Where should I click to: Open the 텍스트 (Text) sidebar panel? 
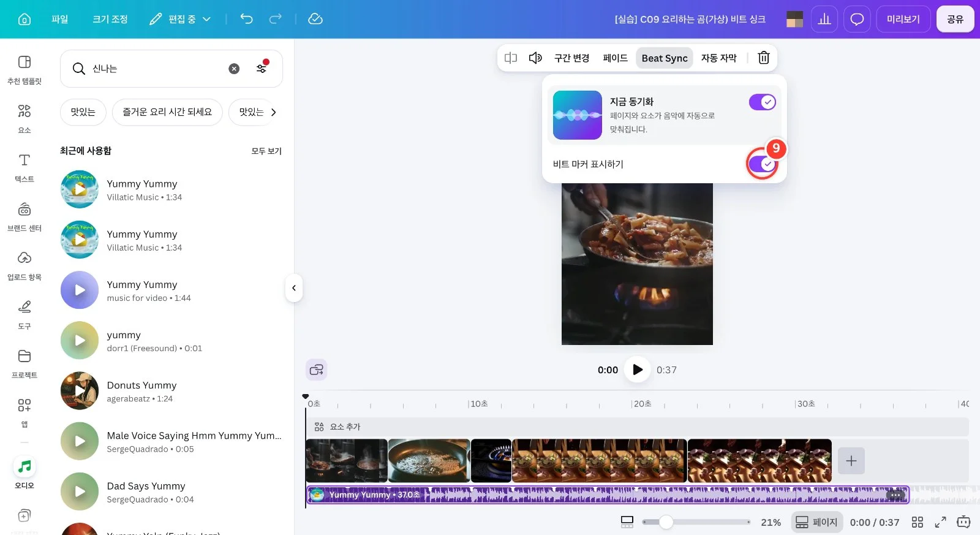[x=24, y=167]
